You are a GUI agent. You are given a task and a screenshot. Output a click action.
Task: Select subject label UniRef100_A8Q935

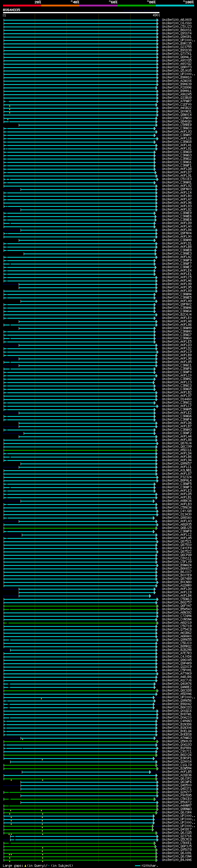[x=177, y=524]
